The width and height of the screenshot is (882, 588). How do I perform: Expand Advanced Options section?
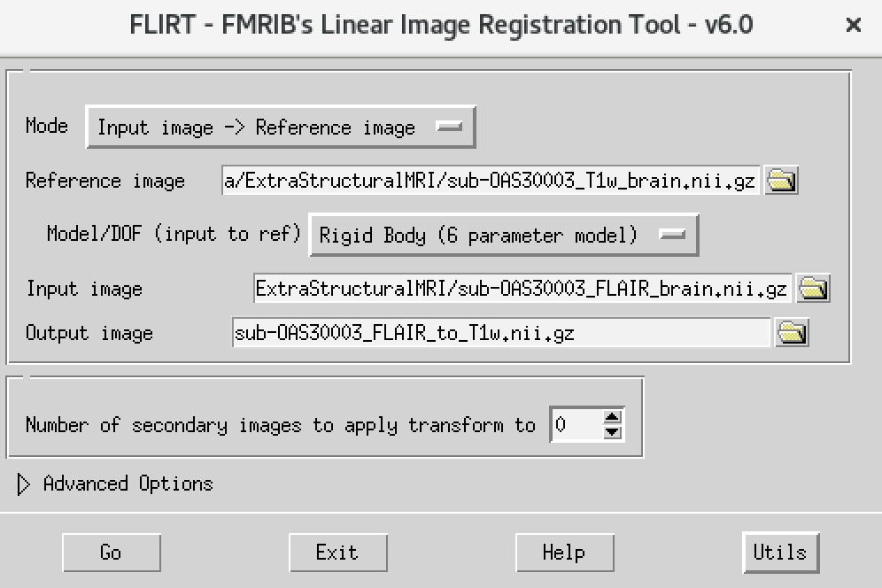(23, 484)
